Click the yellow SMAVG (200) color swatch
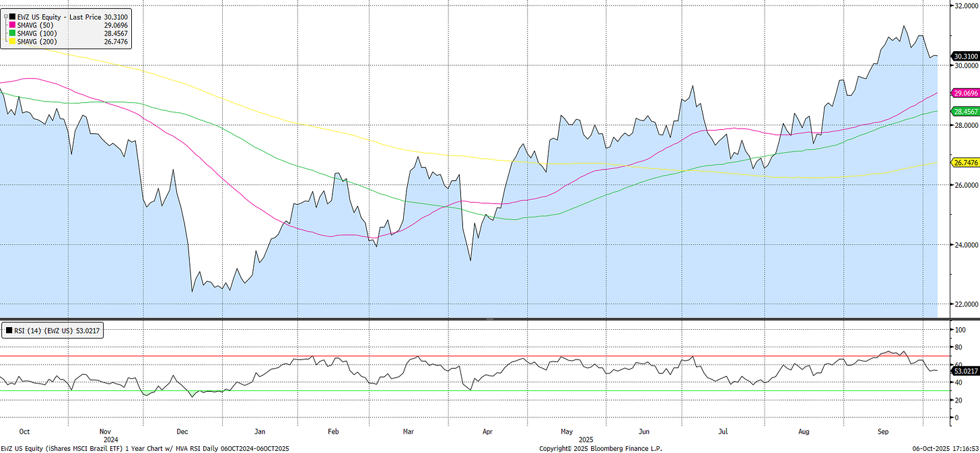 pos(12,41)
